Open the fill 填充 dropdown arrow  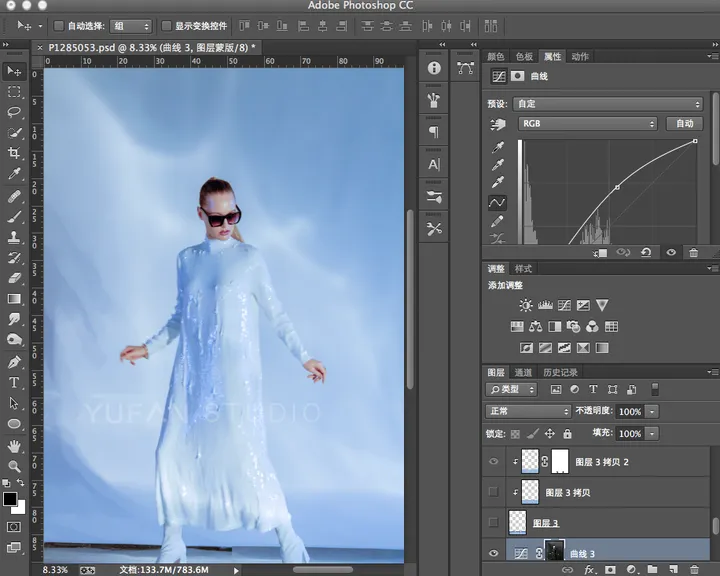(x=652, y=434)
